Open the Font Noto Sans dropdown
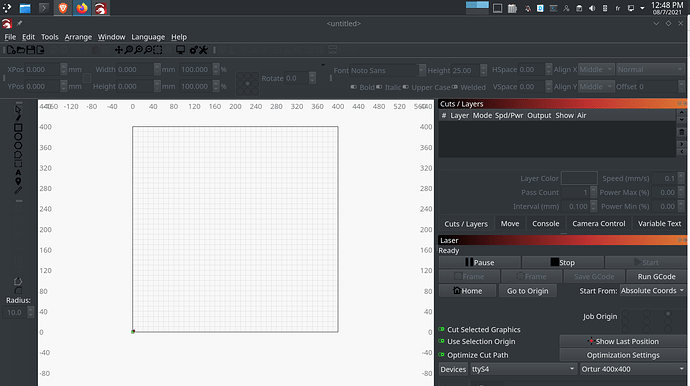 (x=388, y=70)
